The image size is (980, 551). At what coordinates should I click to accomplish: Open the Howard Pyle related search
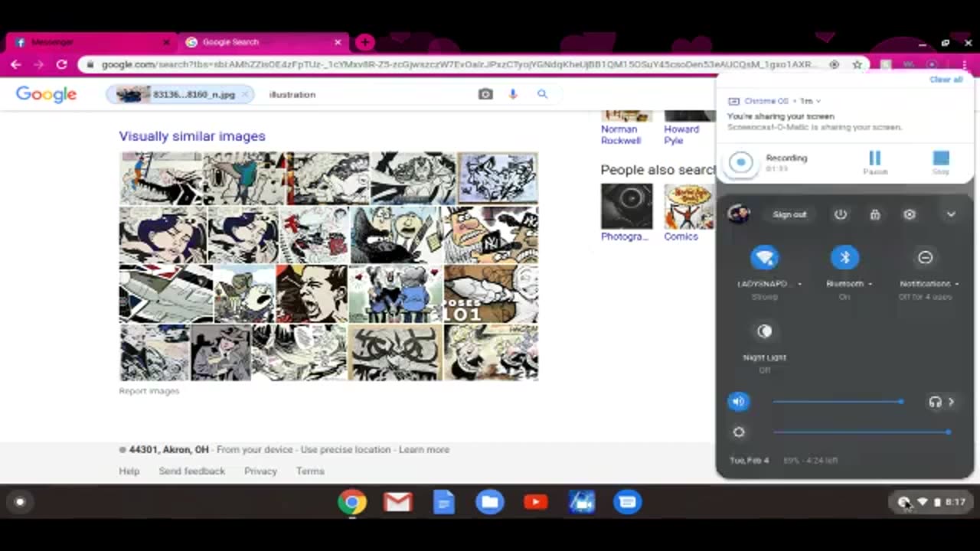point(681,135)
